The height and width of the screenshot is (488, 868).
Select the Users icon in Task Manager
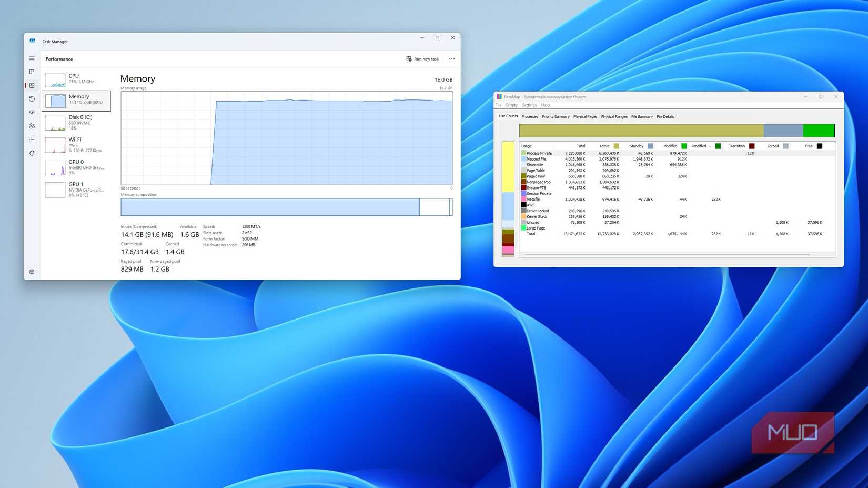(32, 126)
